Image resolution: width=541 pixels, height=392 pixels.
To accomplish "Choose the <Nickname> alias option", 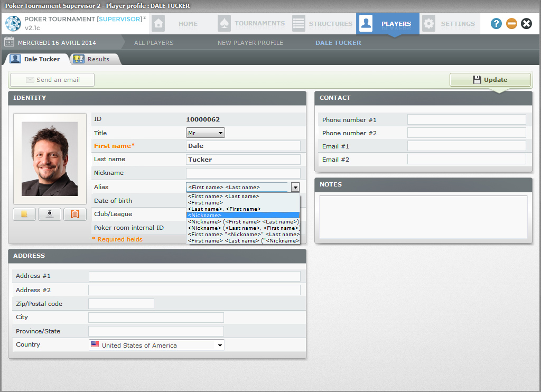I will pyautogui.click(x=243, y=216).
